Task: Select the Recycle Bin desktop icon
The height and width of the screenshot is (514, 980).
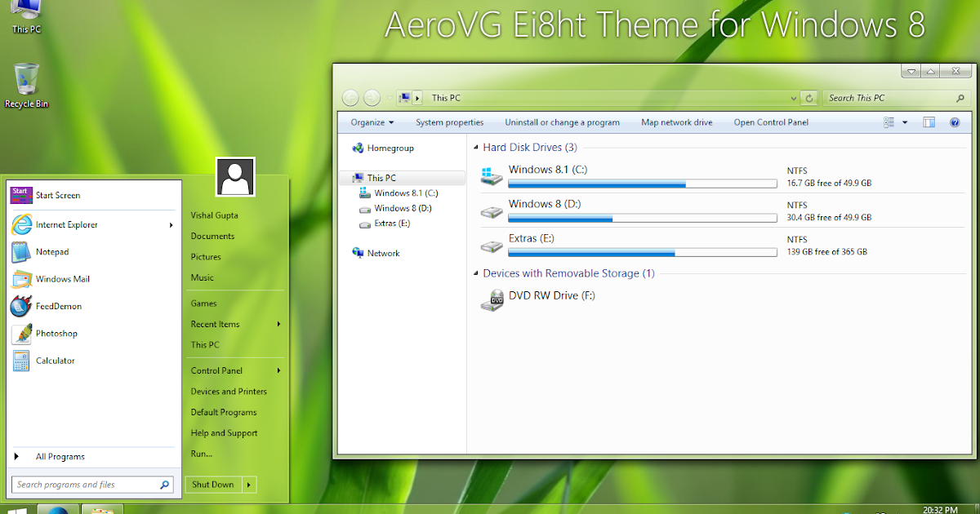Action: coord(26,86)
